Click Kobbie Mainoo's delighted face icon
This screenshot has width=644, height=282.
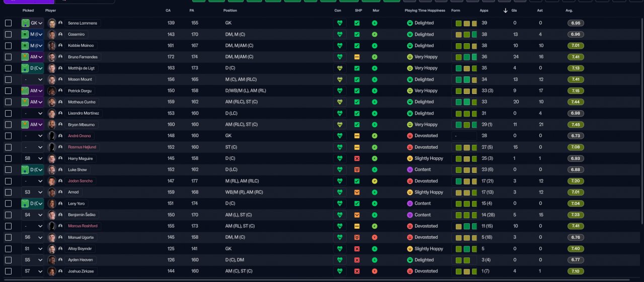coord(410,46)
